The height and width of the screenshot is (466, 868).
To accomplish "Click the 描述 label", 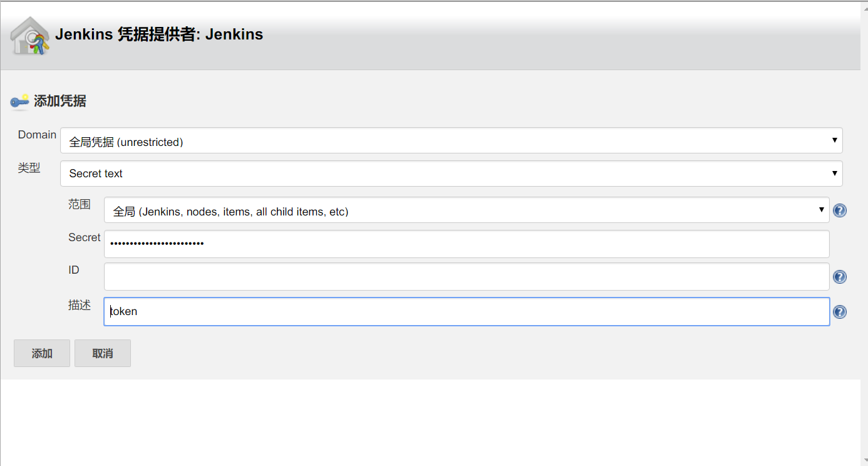I will click(x=80, y=305).
